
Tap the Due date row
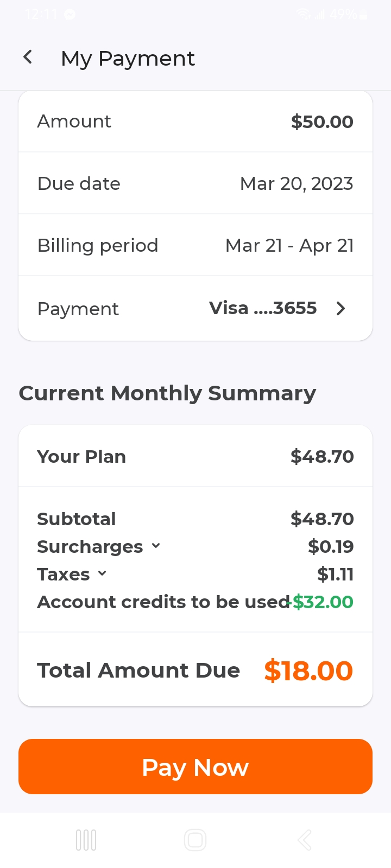pyautogui.click(x=195, y=183)
